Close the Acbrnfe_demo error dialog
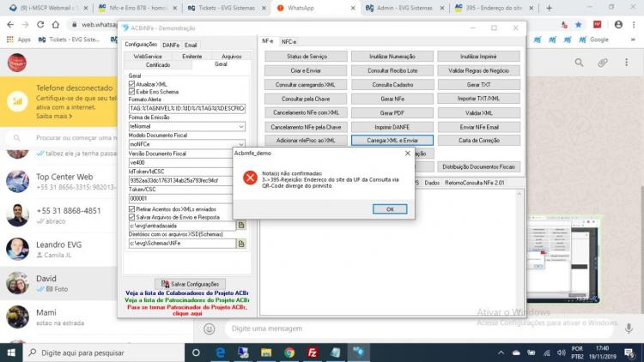 [407, 153]
